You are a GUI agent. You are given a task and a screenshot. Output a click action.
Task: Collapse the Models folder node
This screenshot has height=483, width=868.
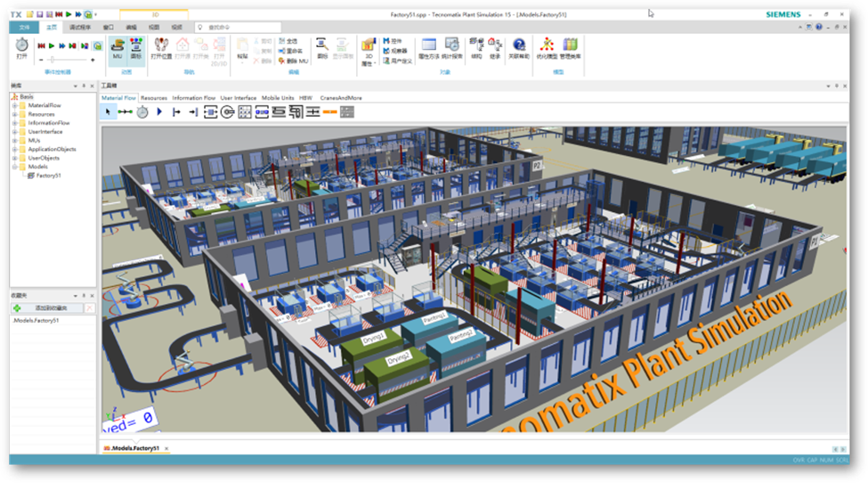(x=15, y=166)
